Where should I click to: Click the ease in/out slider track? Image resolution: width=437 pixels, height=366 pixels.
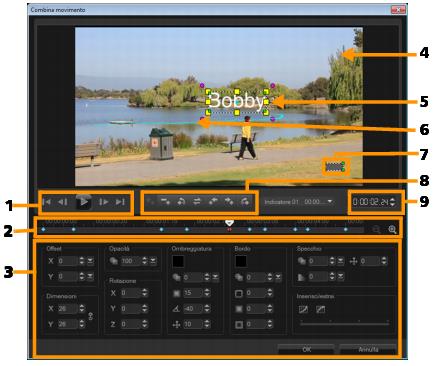(345, 323)
